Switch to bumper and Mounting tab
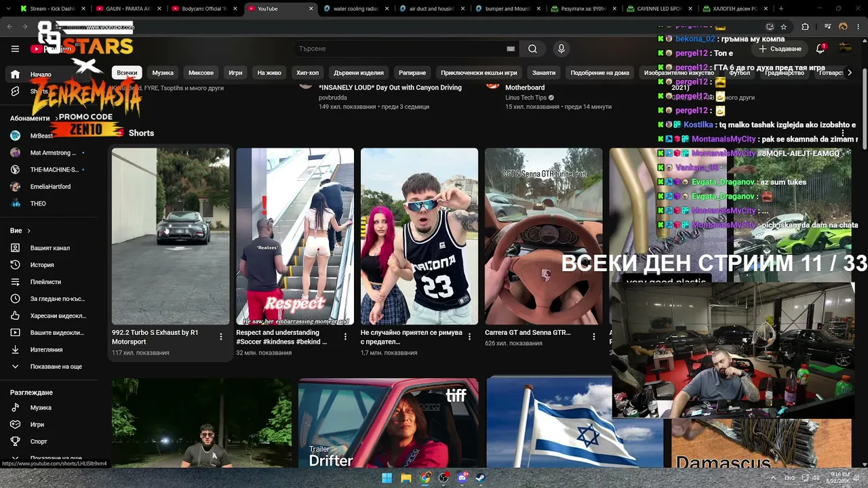 508,9
